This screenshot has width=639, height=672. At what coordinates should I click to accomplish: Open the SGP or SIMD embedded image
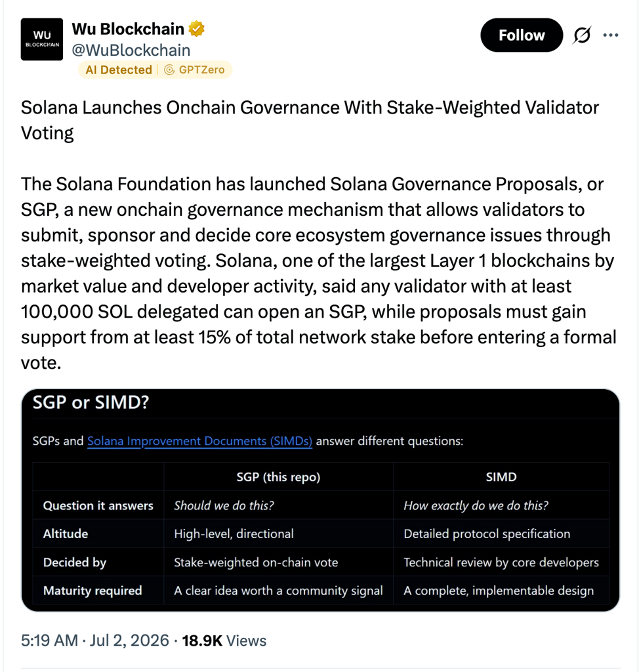(x=320, y=500)
